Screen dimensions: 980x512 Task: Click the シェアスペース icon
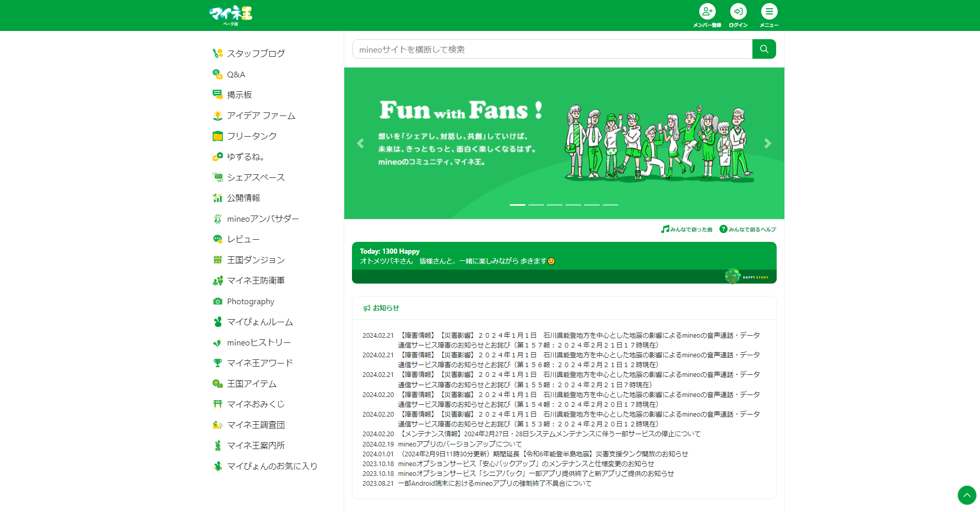(218, 177)
